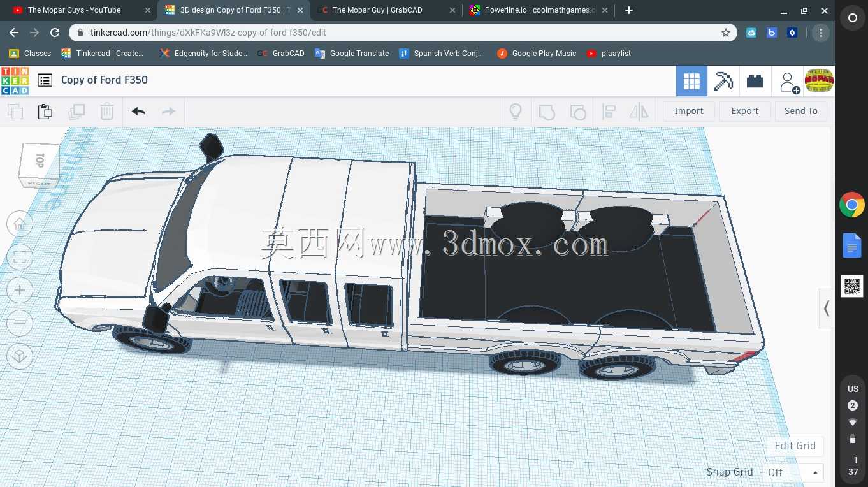Open the Classes bookmark
The height and width of the screenshot is (487, 868).
30,54
